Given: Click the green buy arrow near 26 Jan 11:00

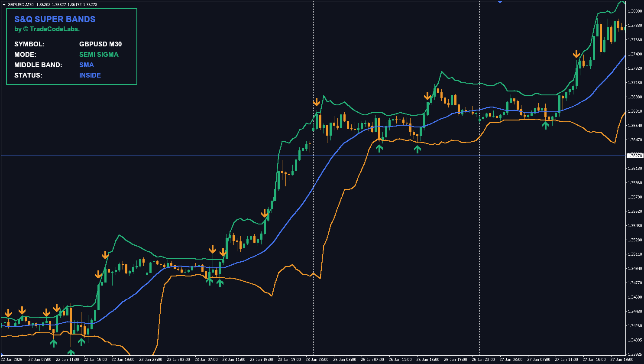Looking at the screenshot, I should (417, 149).
